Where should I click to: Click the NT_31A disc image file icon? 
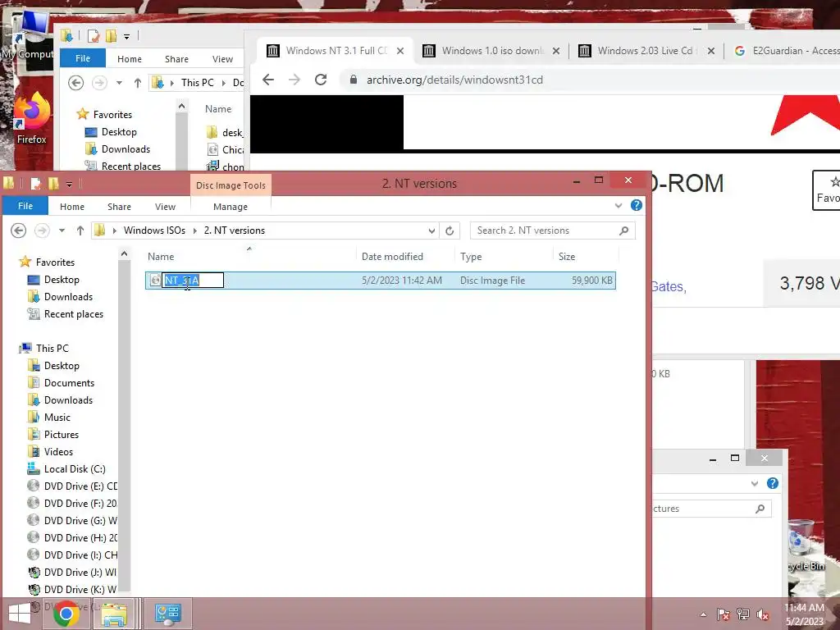click(x=155, y=281)
